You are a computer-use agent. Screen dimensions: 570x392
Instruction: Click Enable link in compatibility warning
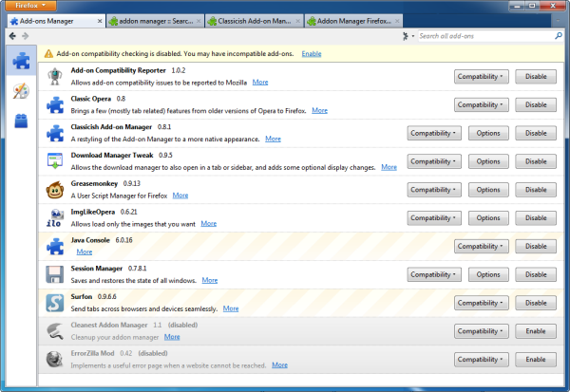pos(312,54)
